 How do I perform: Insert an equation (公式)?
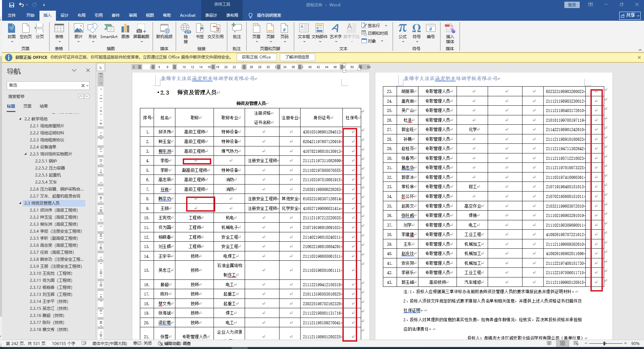click(403, 32)
